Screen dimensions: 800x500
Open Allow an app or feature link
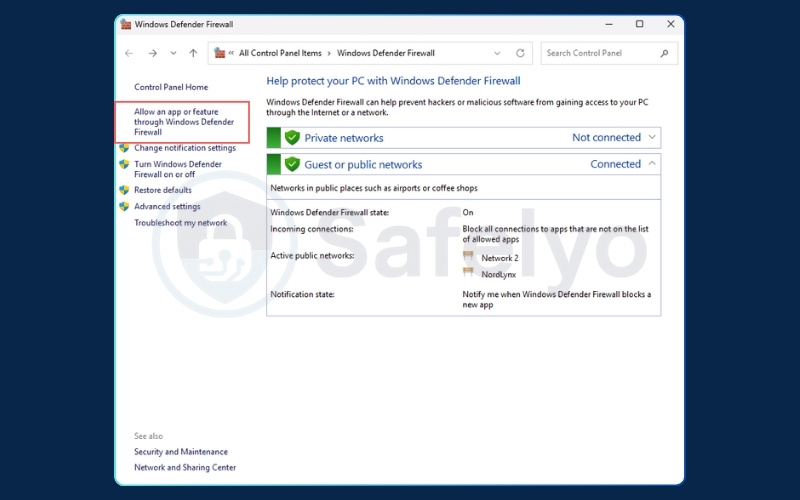coord(184,122)
